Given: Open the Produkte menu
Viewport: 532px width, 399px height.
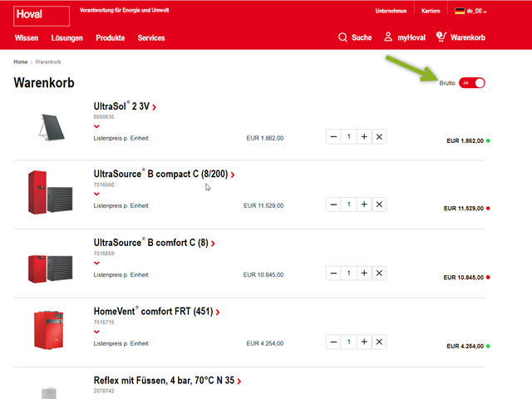Looking at the screenshot, I should (110, 37).
